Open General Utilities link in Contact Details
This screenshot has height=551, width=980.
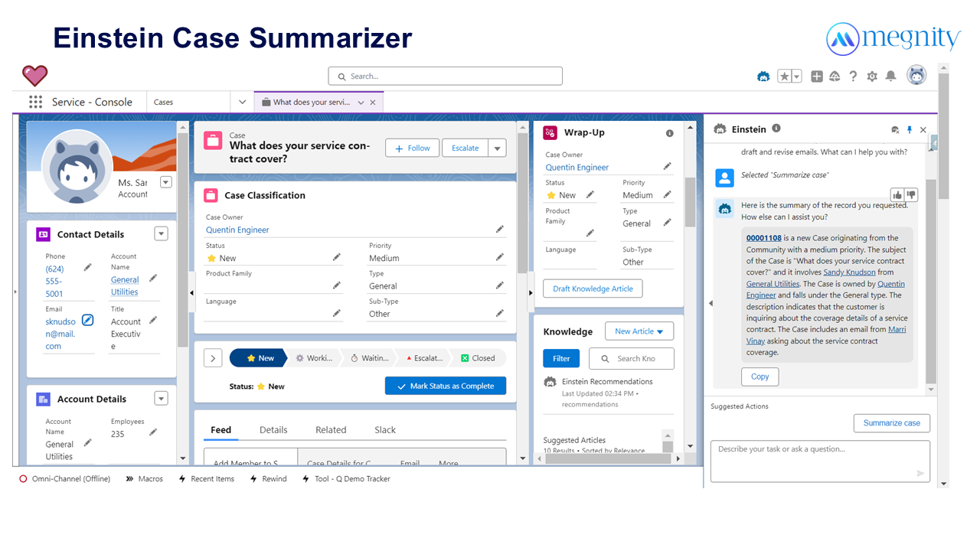point(125,285)
